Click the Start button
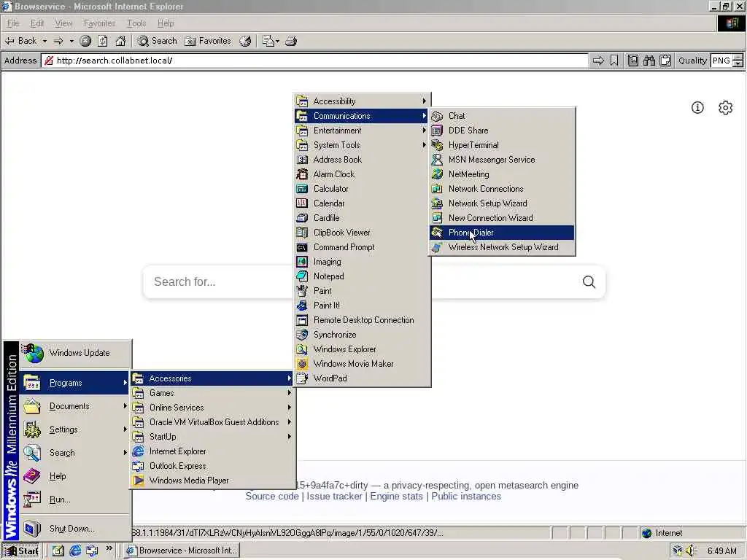Image resolution: width=747 pixels, height=560 pixels. (x=21, y=551)
